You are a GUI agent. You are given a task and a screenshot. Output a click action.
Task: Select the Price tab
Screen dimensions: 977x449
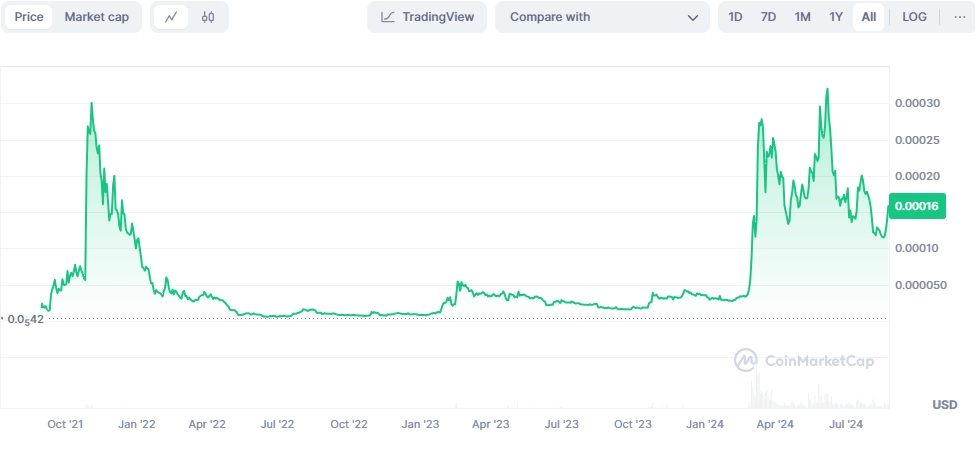point(29,17)
